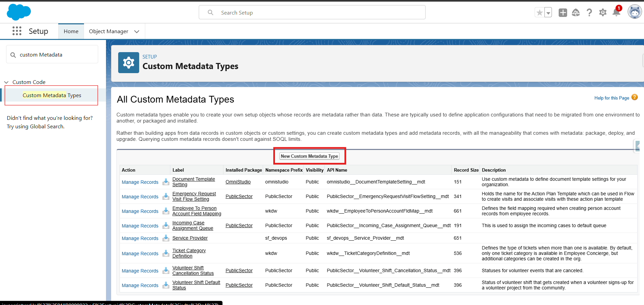Image resolution: width=644 pixels, height=305 pixels.
Task: Open PublicSector package link in Volunteer Shift Cancellation row
Action: click(239, 270)
